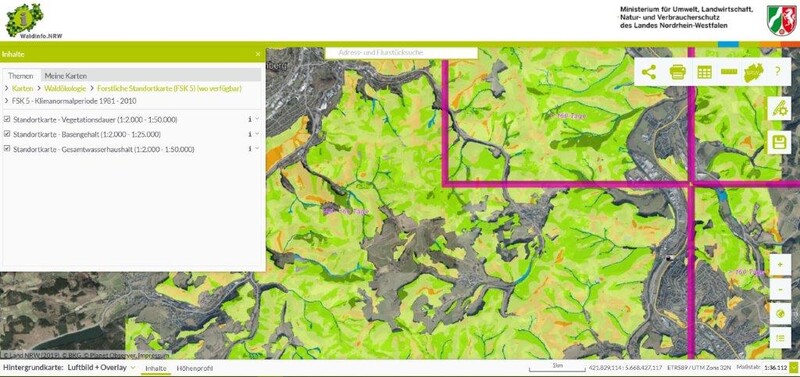The image size is (800, 377).
Task: Click the save map disk icon
Action: point(779,142)
